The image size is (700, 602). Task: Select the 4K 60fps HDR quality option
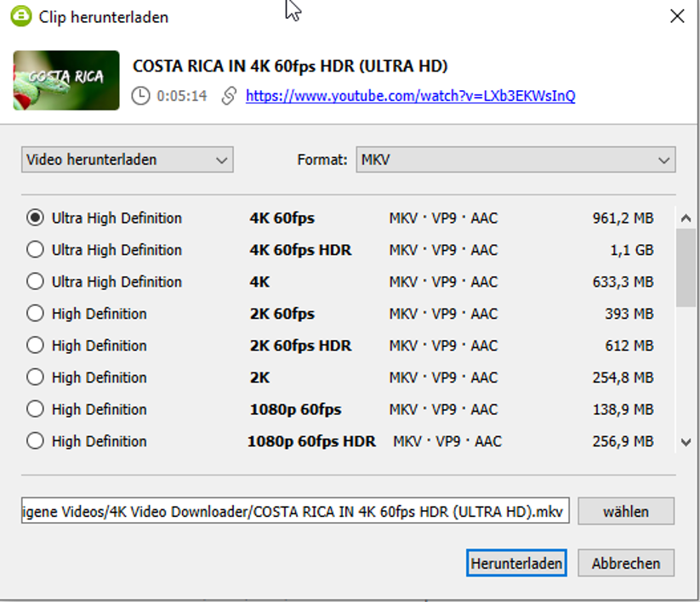(x=35, y=250)
